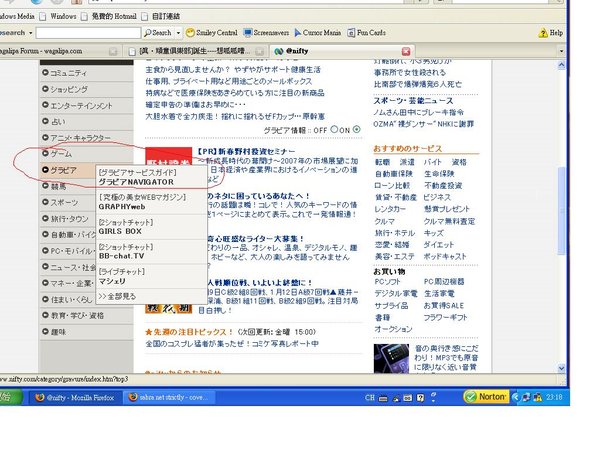Screen dimensions: 600x450
Task: Click the page vertical scrollbar
Action: click(593, 200)
